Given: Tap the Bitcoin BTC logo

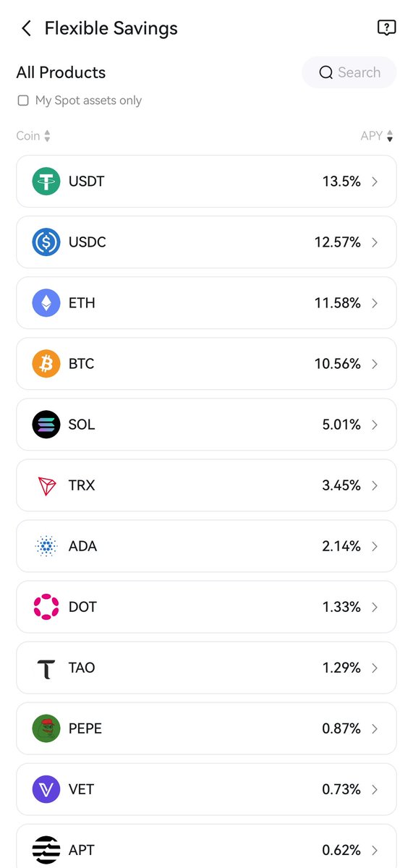Looking at the screenshot, I should [x=46, y=364].
